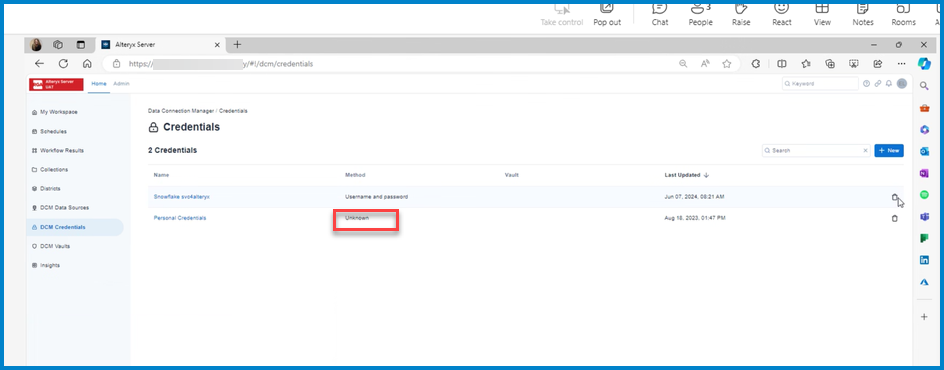Click the Alteryx Server UAT logo
Viewport: 944px width, 370px height.
pyautogui.click(x=56, y=84)
